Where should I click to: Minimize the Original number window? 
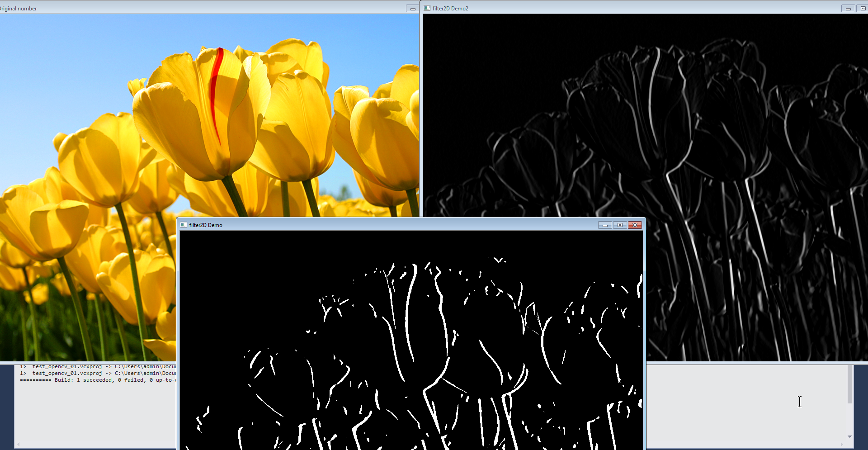(x=412, y=9)
